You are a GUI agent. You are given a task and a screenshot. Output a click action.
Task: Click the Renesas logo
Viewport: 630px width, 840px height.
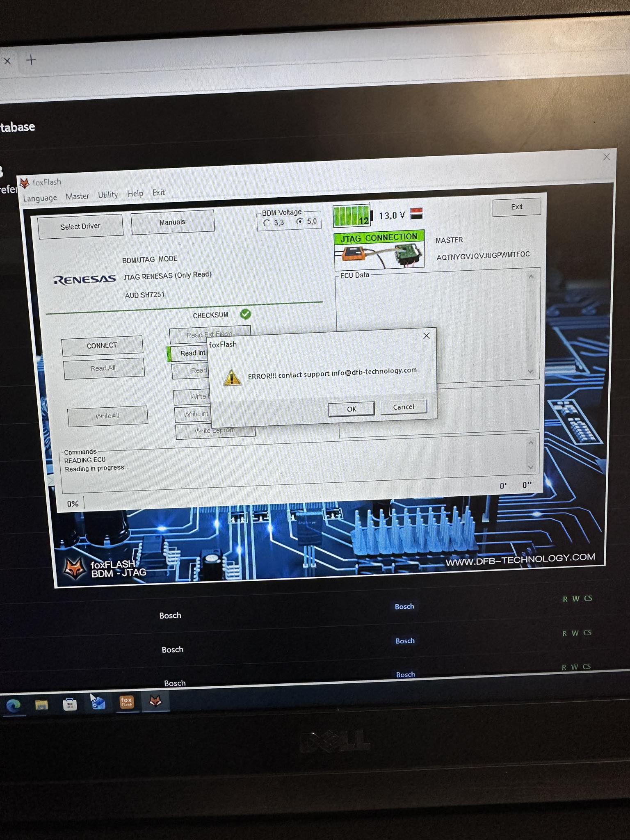click(x=84, y=280)
